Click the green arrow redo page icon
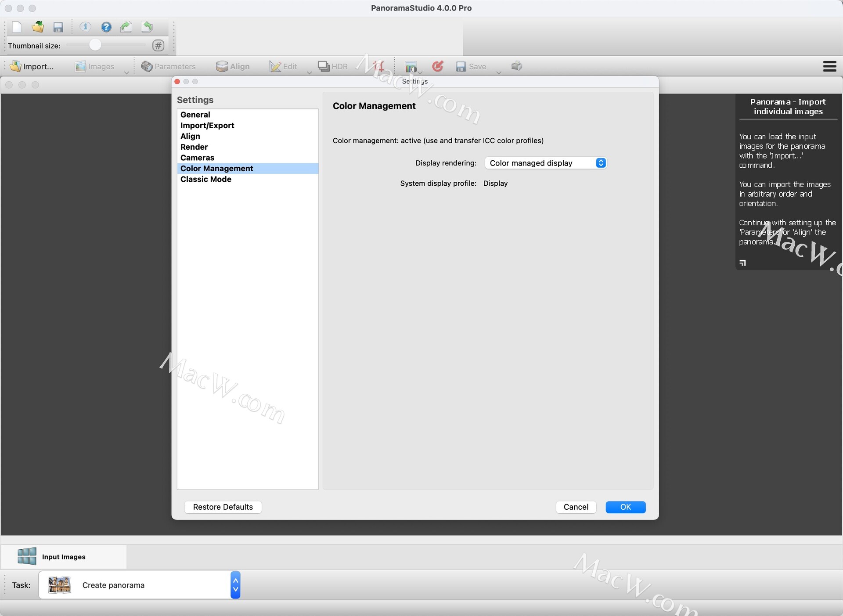This screenshot has height=616, width=843. point(126,27)
